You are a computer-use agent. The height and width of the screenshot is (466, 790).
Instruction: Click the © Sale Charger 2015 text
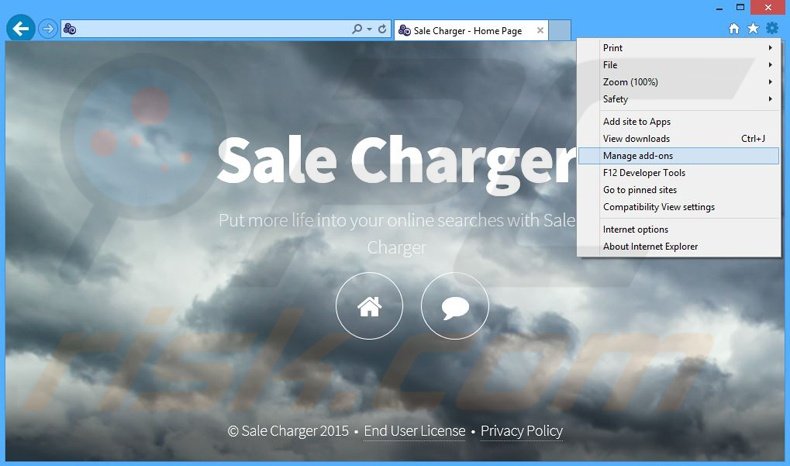pyautogui.click(x=288, y=431)
